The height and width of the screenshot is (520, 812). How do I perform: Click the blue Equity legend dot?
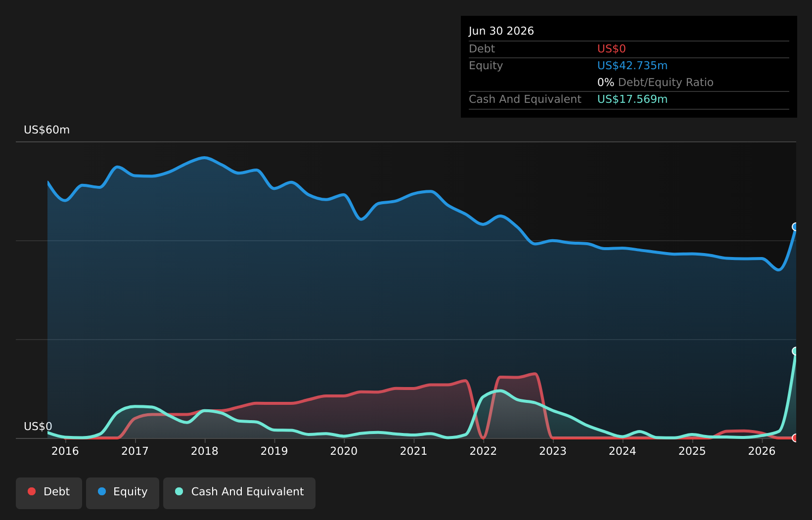102,491
